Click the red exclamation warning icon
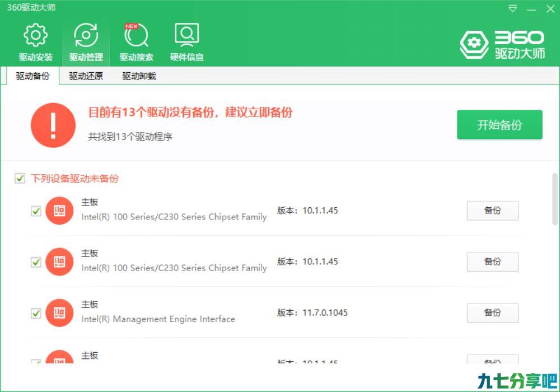The height and width of the screenshot is (392, 560). coord(53,125)
